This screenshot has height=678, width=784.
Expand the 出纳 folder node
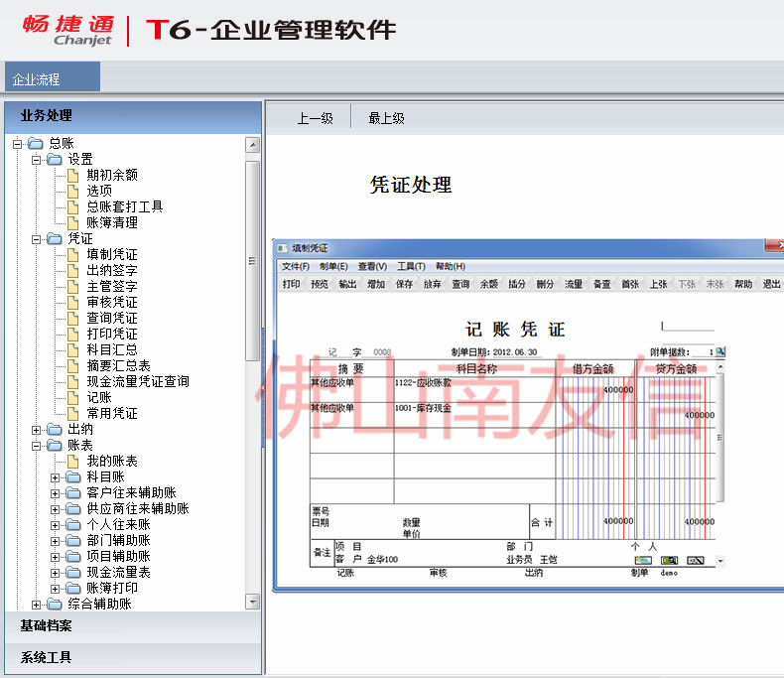pos(36,430)
